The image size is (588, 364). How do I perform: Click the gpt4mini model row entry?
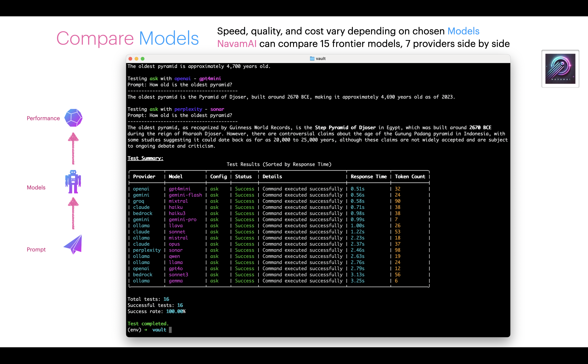[179, 189]
